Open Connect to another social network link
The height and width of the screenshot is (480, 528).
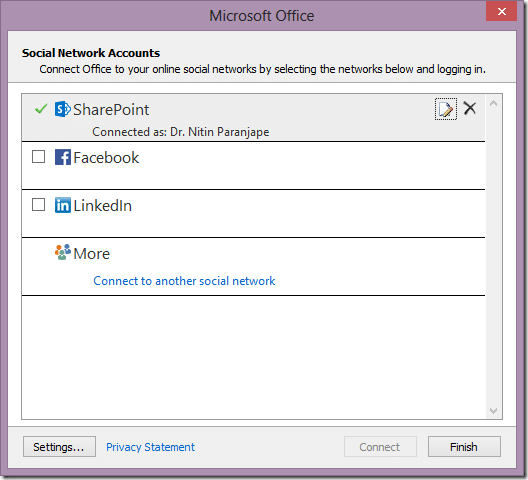point(184,281)
